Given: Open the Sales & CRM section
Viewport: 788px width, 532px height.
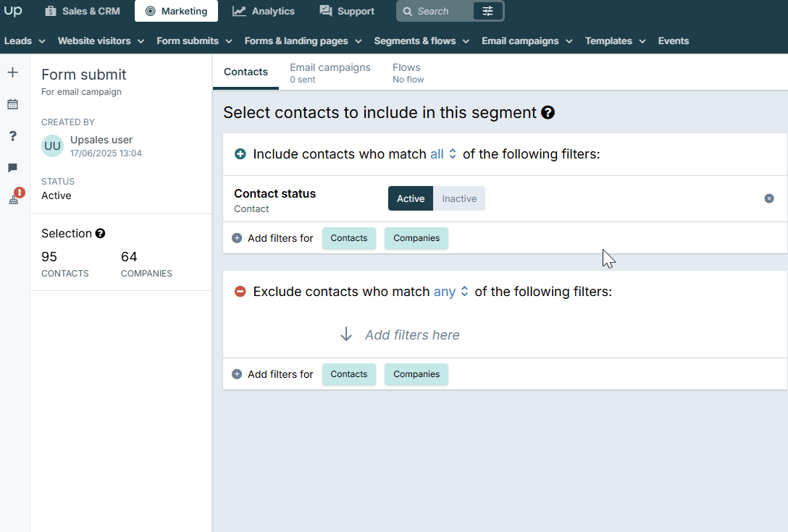Looking at the screenshot, I should pyautogui.click(x=83, y=11).
